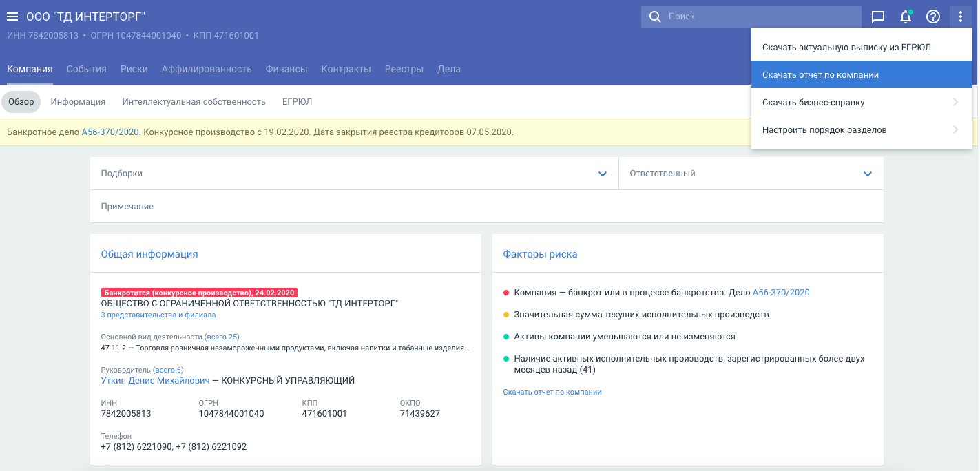This screenshot has width=980, height=471.
Task: Click the Значительная сумма текущих исполнительных производств factor
Action: coord(641,315)
